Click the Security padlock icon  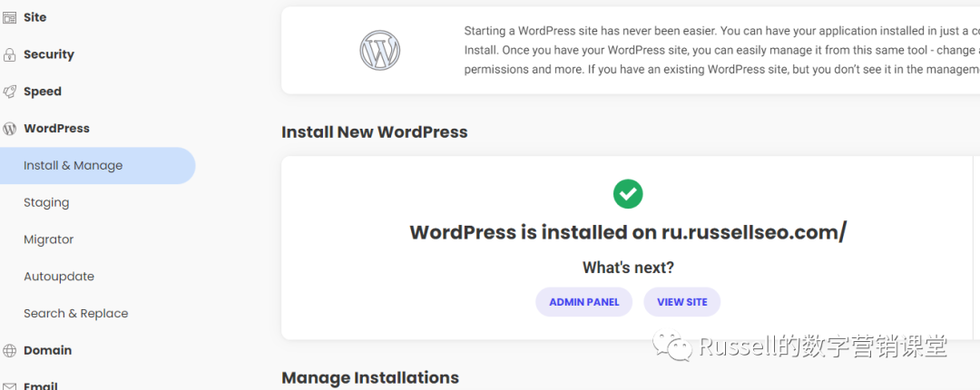pos(9,54)
